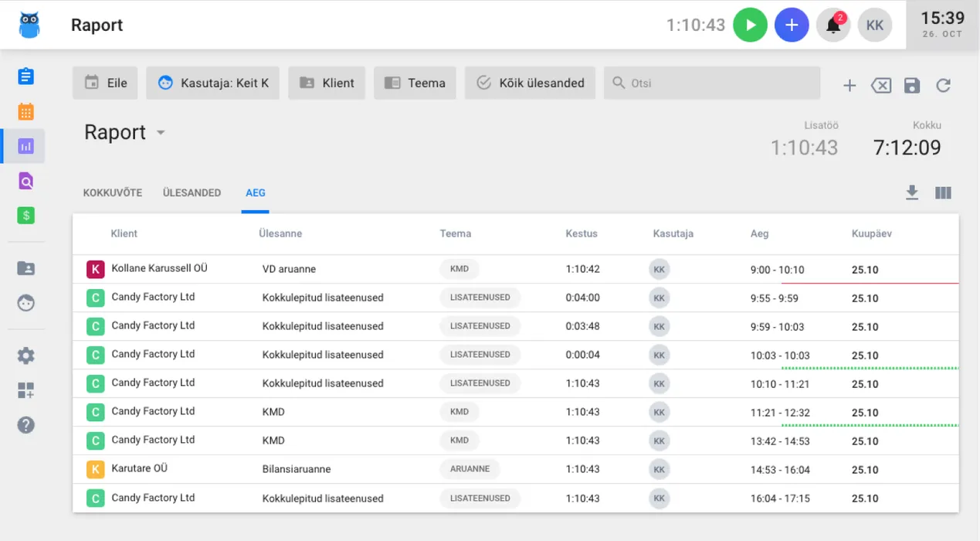Viewport: 980px width, 541px height.
Task: Click the blue plus add button
Action: click(791, 26)
